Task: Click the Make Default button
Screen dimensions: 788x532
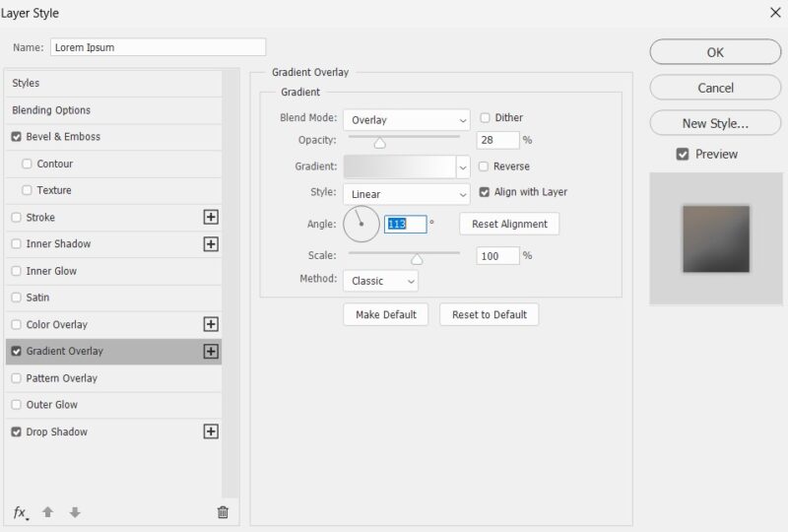Action: pos(386,315)
